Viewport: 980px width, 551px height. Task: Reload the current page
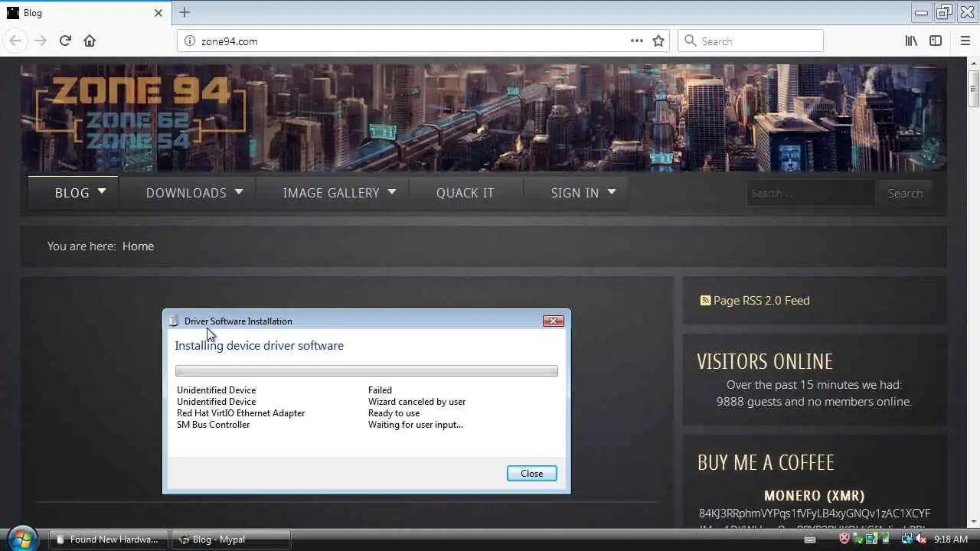(65, 41)
